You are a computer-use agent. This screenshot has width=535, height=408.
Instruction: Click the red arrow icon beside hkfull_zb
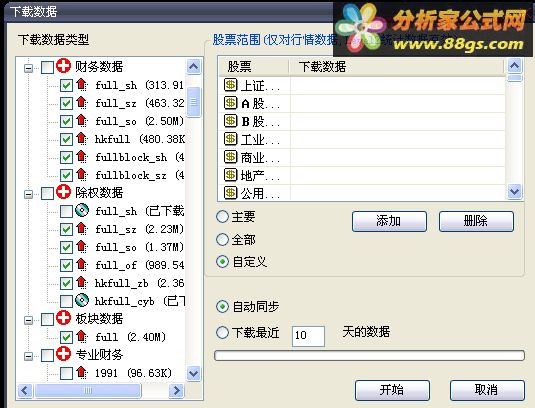pos(82,282)
